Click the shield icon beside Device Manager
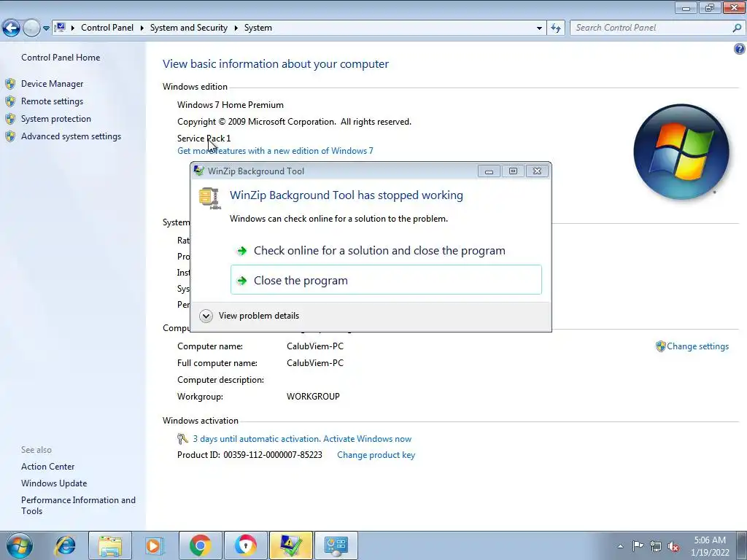This screenshot has width=747, height=560. click(10, 84)
